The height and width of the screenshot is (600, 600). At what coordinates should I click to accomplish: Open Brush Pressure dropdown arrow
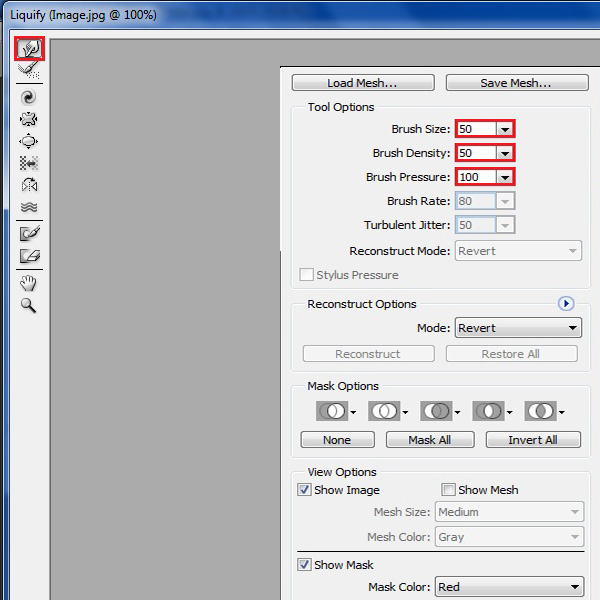505,177
